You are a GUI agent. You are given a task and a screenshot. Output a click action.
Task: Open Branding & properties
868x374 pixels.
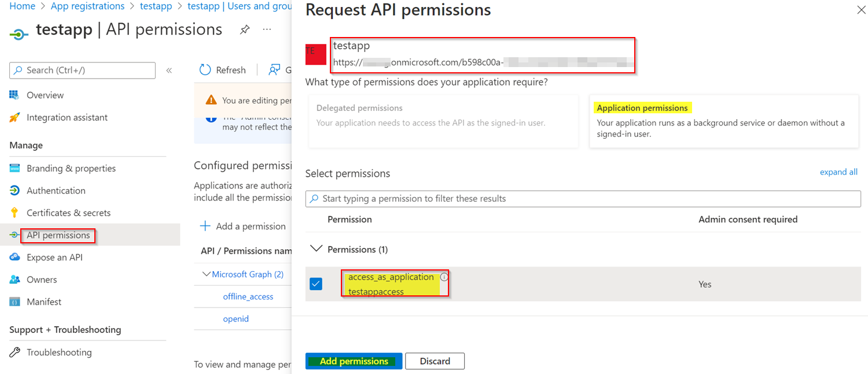(71, 168)
